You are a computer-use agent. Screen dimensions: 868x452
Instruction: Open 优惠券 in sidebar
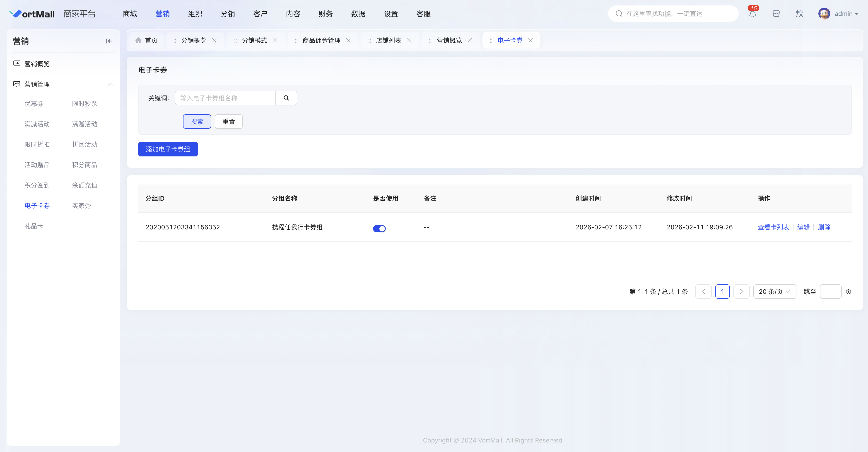[x=34, y=104]
